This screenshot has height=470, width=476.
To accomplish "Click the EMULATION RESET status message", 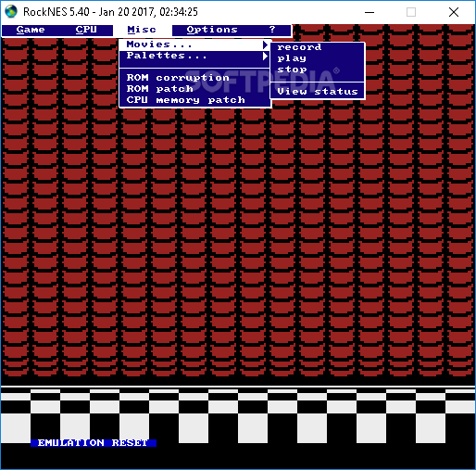I will [94, 443].
